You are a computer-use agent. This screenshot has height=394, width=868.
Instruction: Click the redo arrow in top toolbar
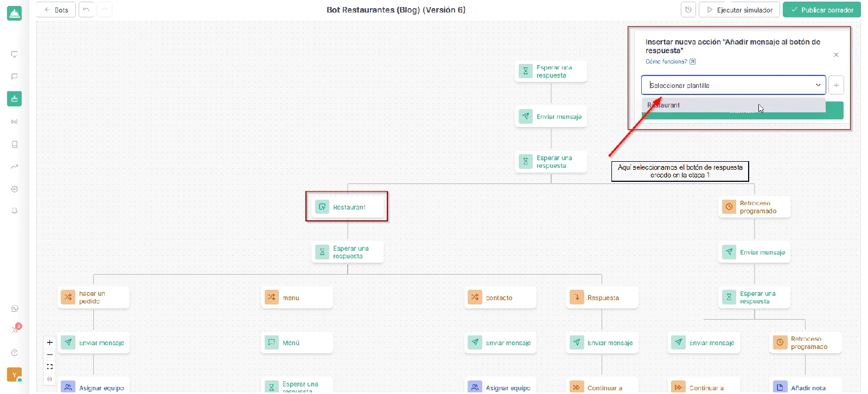coord(105,10)
